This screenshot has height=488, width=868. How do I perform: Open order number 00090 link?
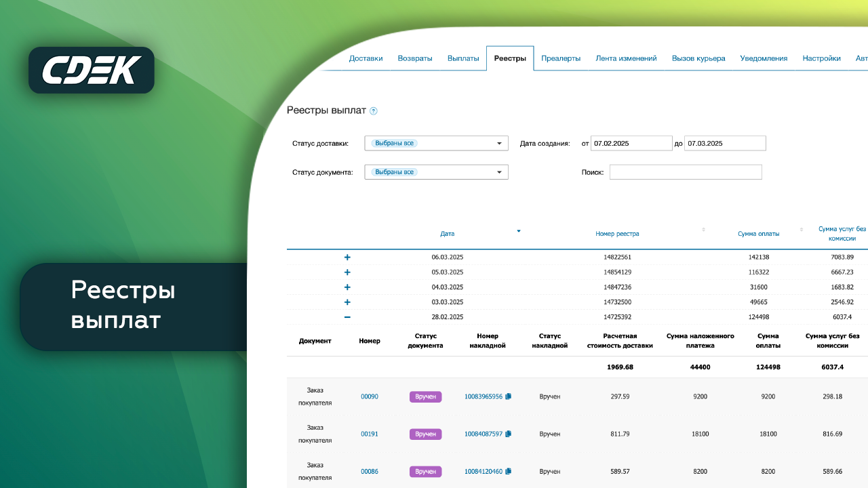pos(370,396)
